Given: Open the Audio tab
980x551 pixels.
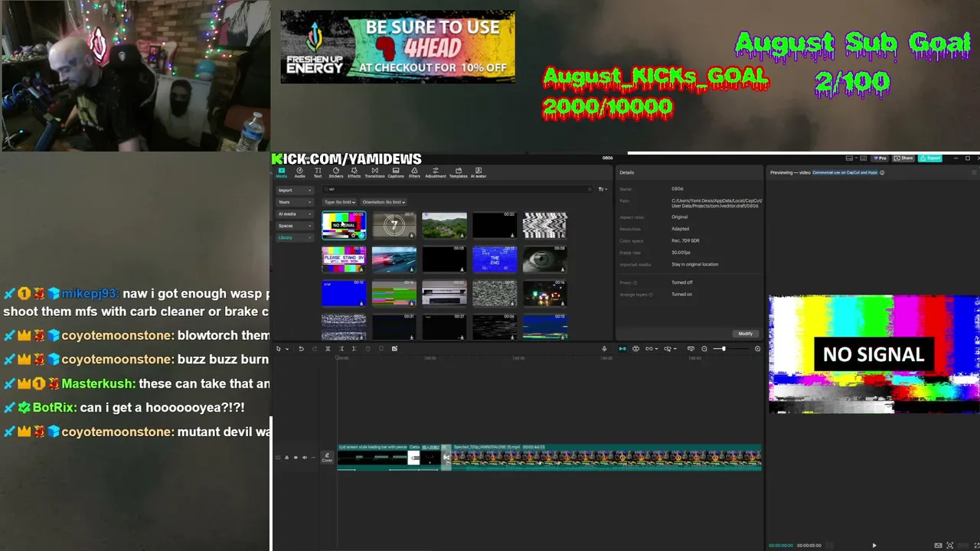Looking at the screenshot, I should (299, 172).
